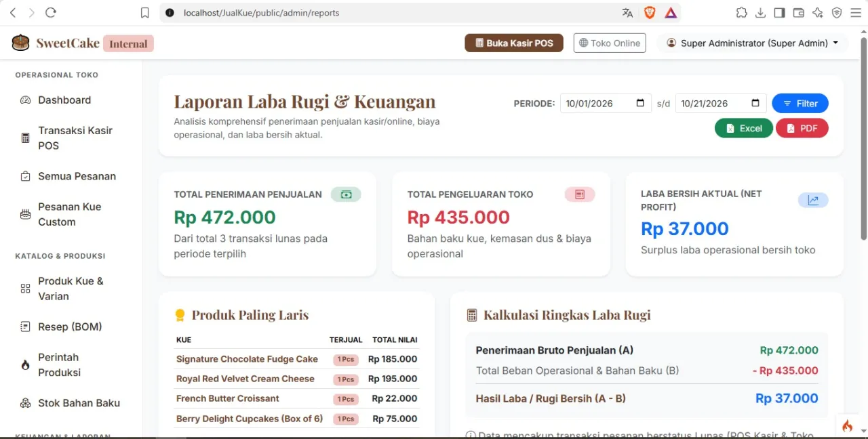Go to Stok Bahan Baku
Image resolution: width=868 pixels, height=439 pixels.
click(71, 403)
